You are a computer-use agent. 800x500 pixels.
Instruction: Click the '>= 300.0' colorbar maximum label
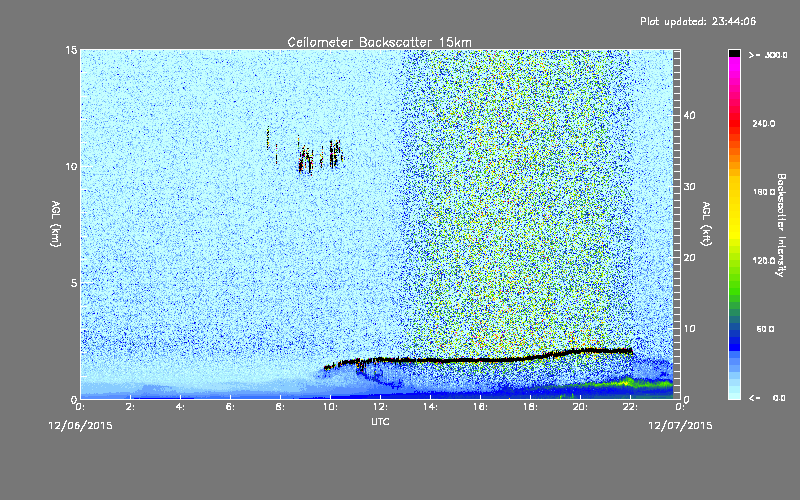click(768, 55)
